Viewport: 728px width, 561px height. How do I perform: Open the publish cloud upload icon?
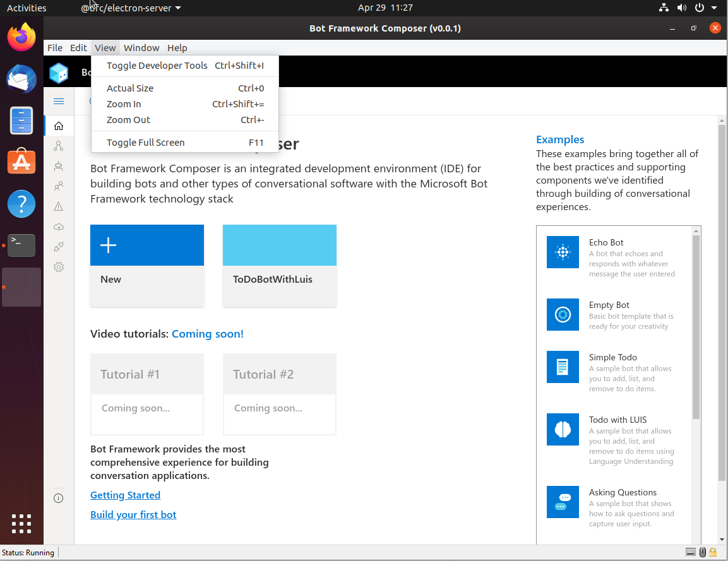point(59,227)
